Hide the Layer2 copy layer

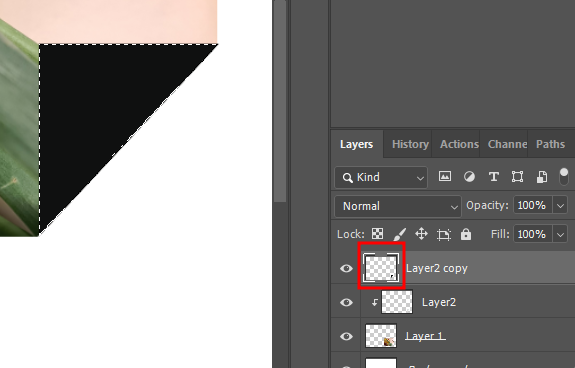coord(346,268)
